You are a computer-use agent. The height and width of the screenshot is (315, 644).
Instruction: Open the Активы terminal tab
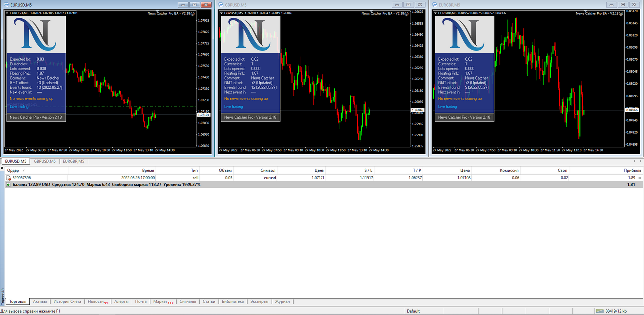pos(40,302)
